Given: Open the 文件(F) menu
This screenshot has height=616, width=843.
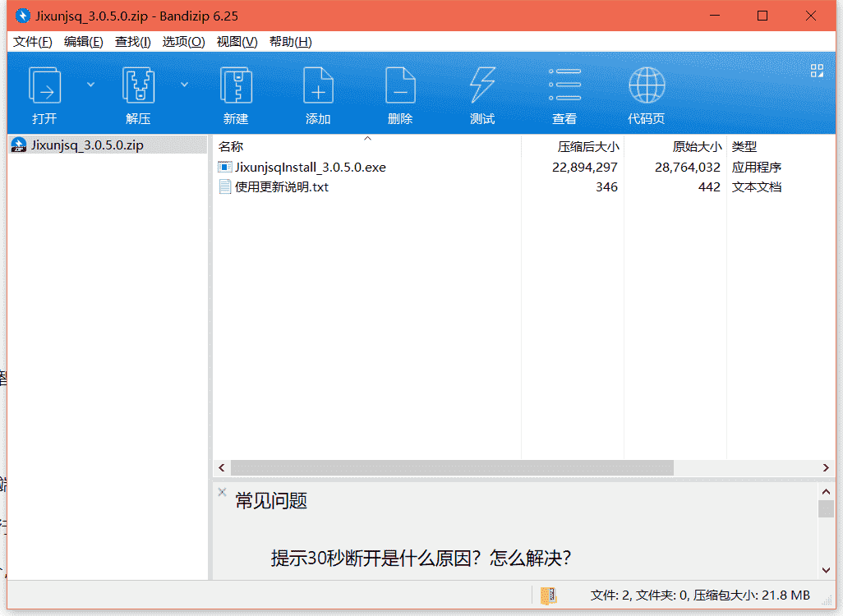Looking at the screenshot, I should tap(32, 42).
